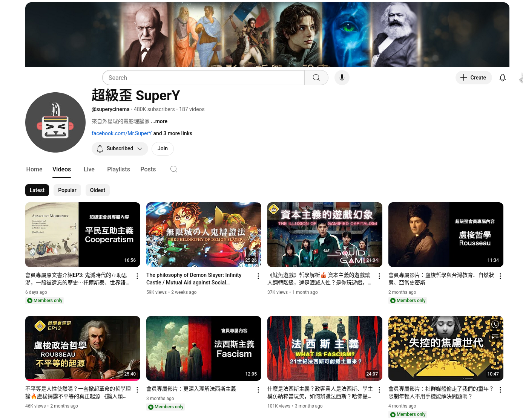Image resolution: width=523 pixels, height=420 pixels.
Task: Click the channel search magnifier icon
Action: point(174,169)
